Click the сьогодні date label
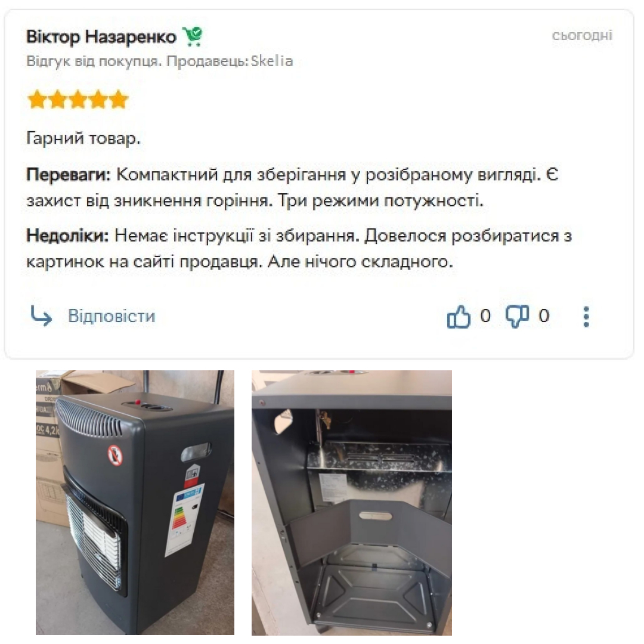The height and width of the screenshot is (644, 644). tap(582, 35)
